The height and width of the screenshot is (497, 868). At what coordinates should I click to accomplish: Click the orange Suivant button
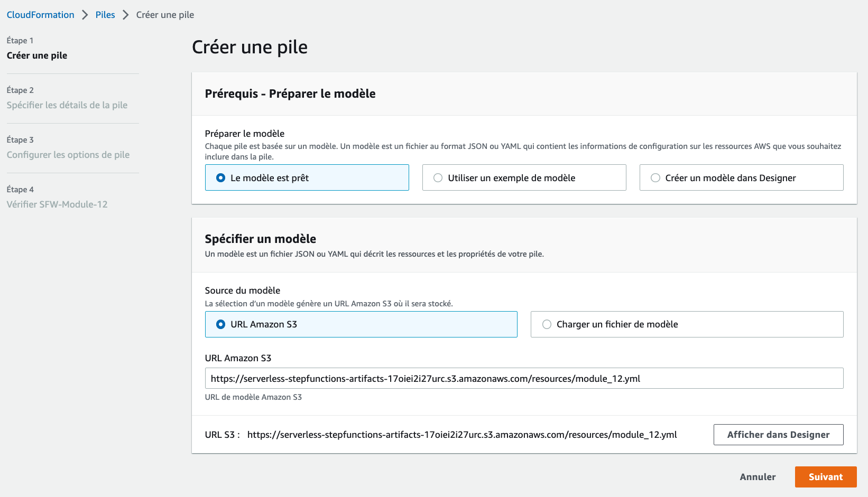(x=826, y=477)
